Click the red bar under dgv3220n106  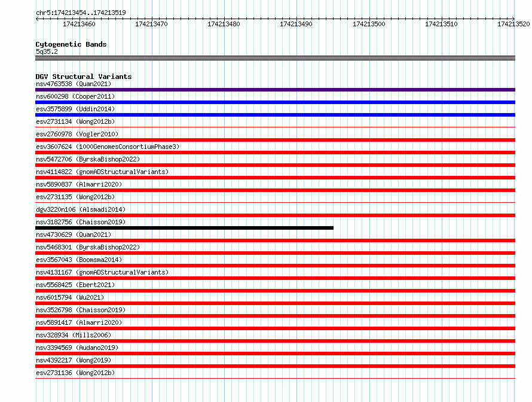coord(275,215)
